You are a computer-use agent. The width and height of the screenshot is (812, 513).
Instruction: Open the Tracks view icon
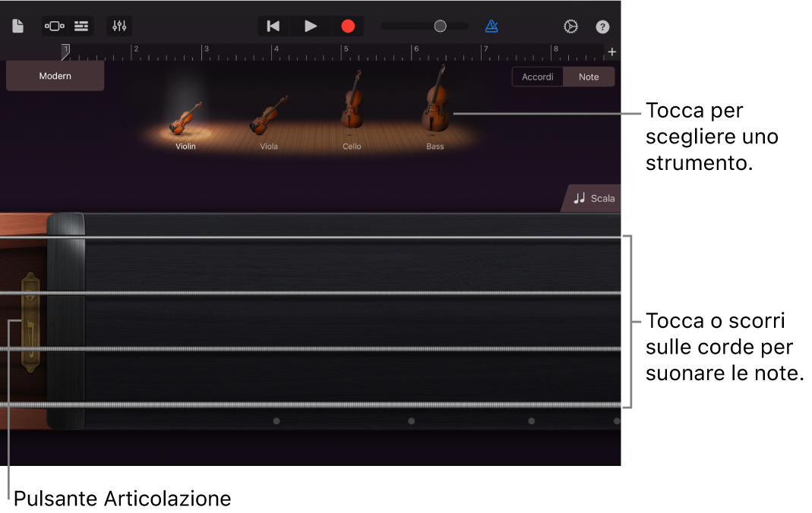click(x=81, y=26)
